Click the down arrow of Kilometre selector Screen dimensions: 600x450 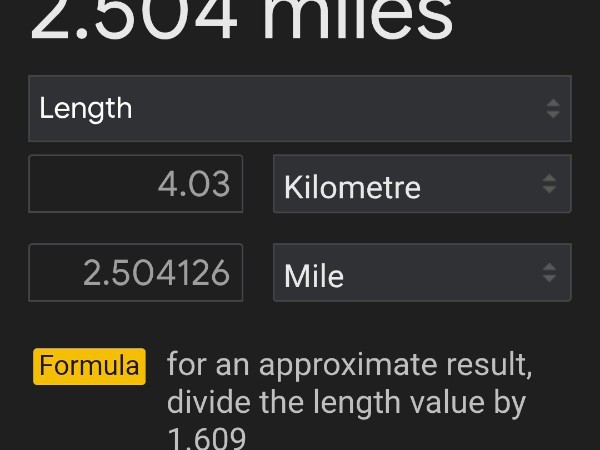(549, 190)
